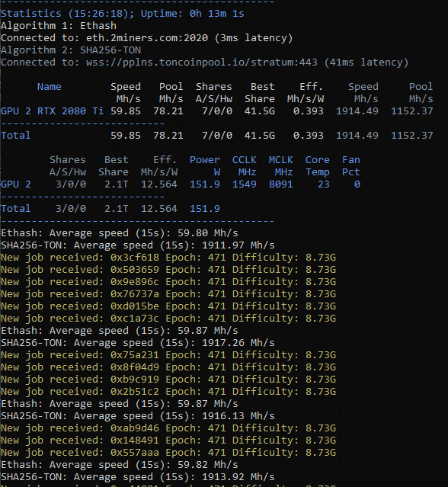Select job hash 0xd015be
Image resolution: width=448 pixels, height=487 pixels.
(135, 306)
